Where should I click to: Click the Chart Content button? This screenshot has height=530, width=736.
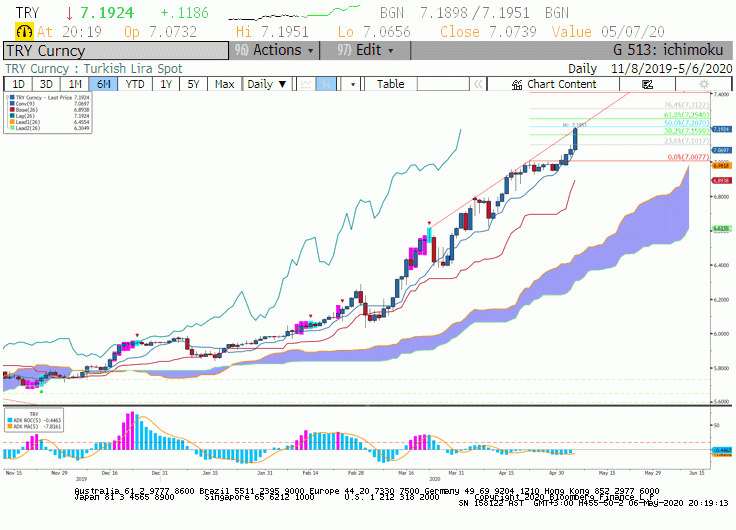pyautogui.click(x=553, y=84)
